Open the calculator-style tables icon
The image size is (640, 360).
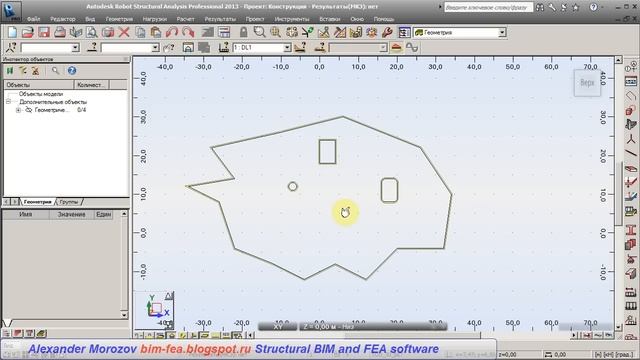click(x=224, y=32)
